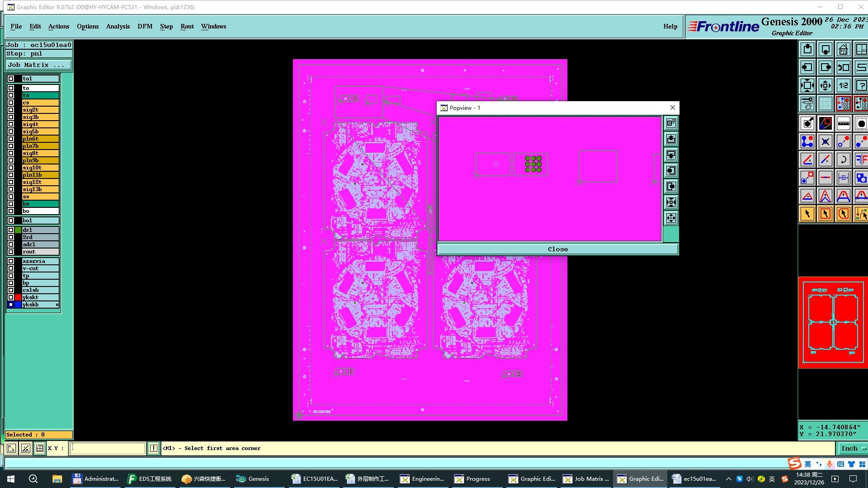
Task: Open the Rout dropdown menu
Action: point(187,26)
